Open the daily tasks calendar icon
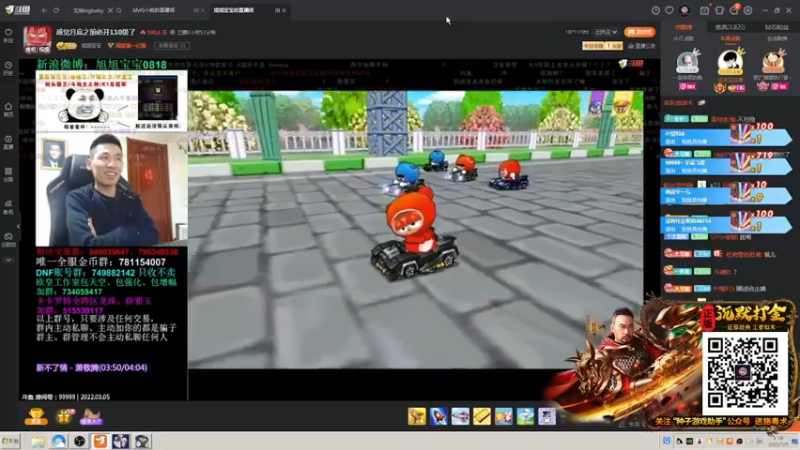 (x=704, y=10)
